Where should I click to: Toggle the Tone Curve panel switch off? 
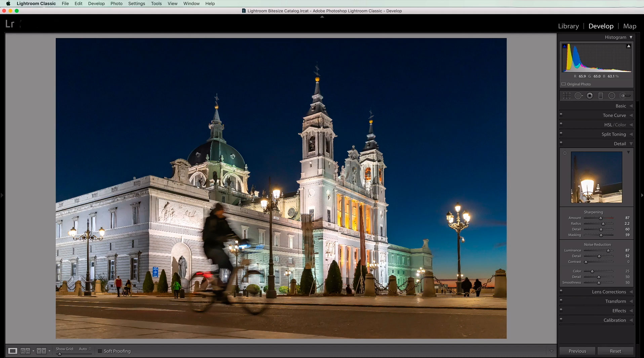[561, 114]
